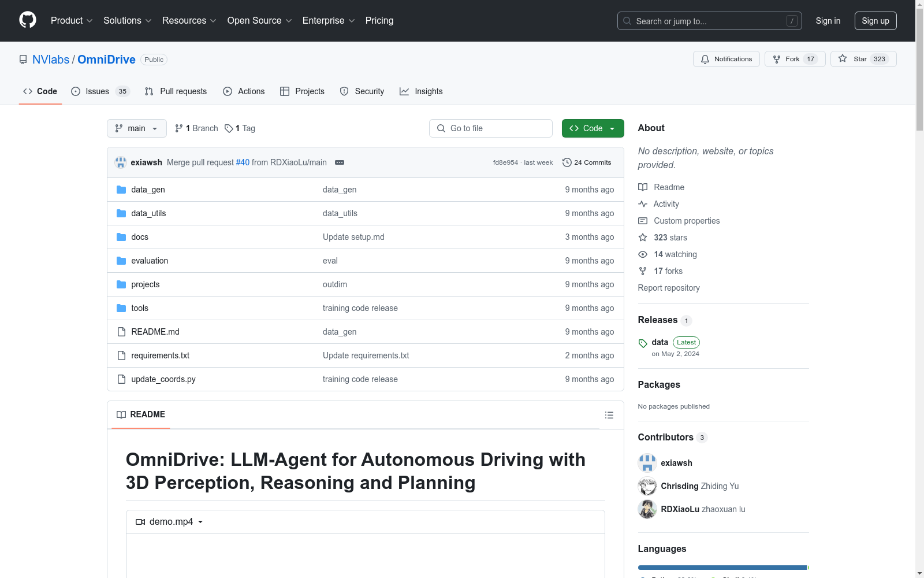Open the Enterprise dropdown
This screenshot has width=924, height=578.
point(329,21)
